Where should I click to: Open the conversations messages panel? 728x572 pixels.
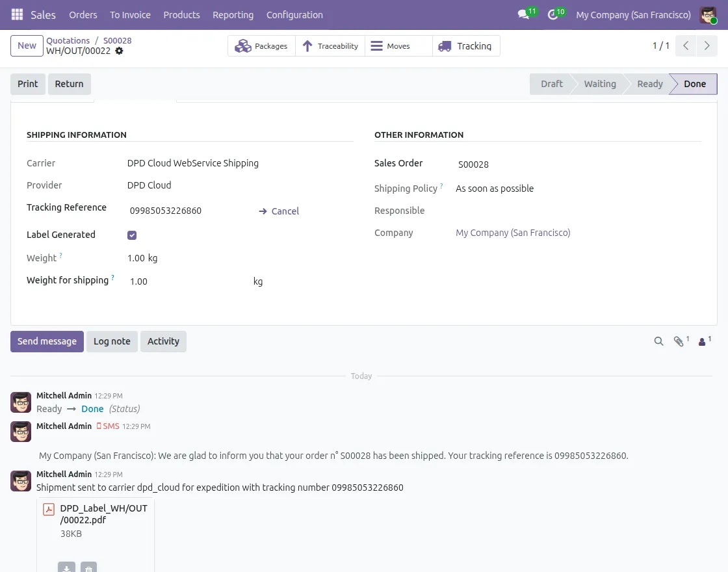coord(524,14)
